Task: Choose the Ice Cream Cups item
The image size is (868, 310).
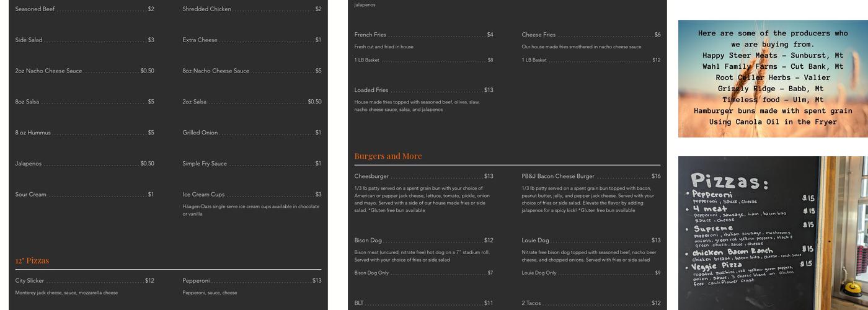Action: point(203,195)
